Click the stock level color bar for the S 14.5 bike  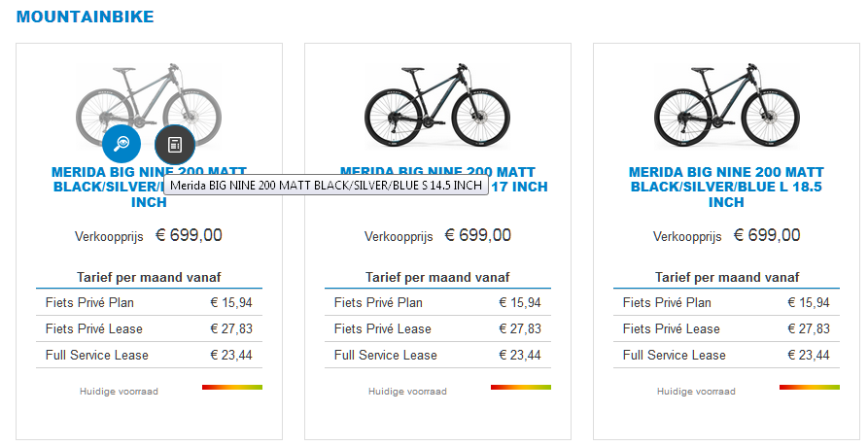pyautogui.click(x=232, y=388)
